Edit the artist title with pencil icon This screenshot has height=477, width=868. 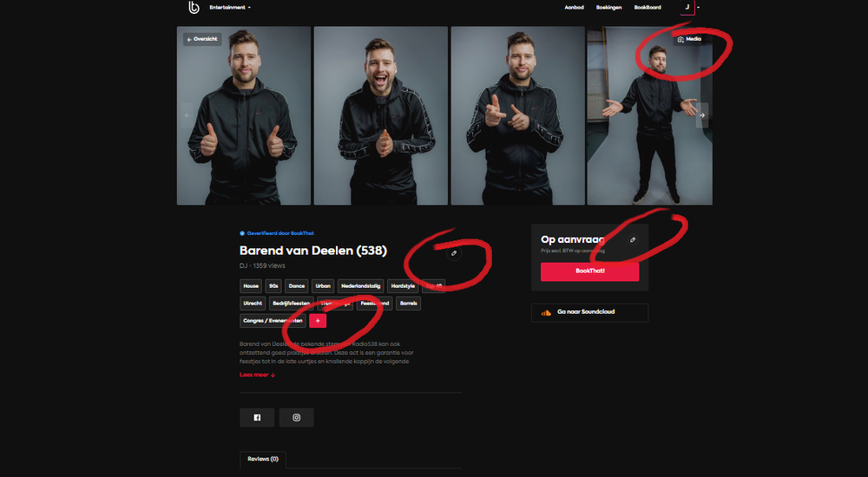point(454,253)
